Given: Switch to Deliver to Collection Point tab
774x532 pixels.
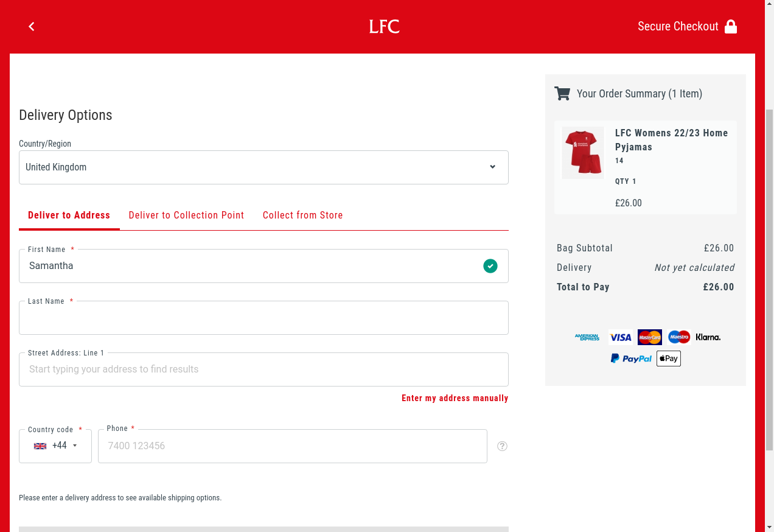Looking at the screenshot, I should click(x=186, y=215).
